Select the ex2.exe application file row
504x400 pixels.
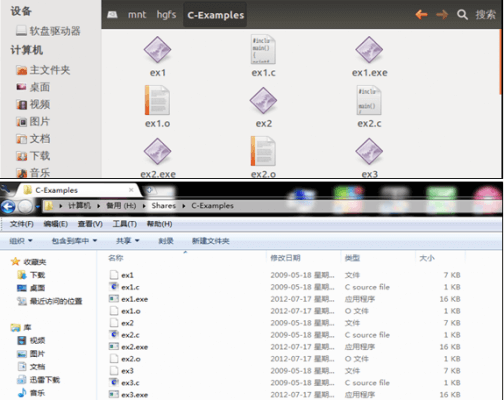click(x=285, y=347)
